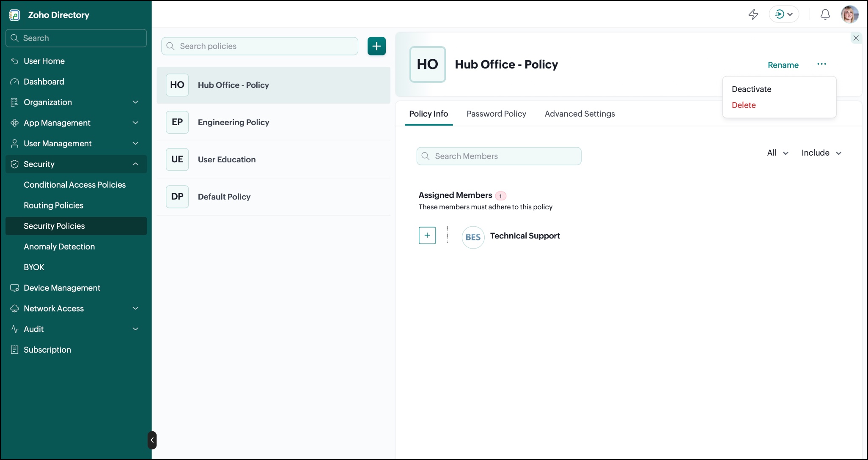The image size is (868, 460).
Task: Open the user profile avatar
Action: coord(850,14)
